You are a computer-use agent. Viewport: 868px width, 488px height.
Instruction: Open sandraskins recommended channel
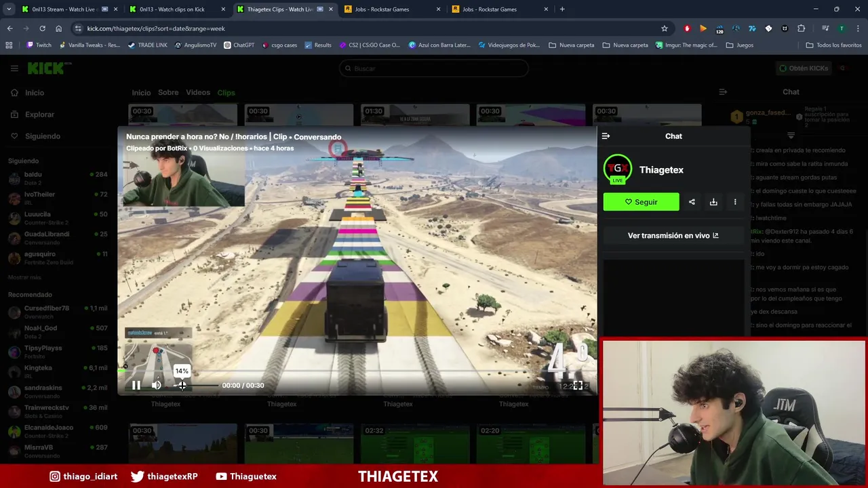(x=58, y=391)
